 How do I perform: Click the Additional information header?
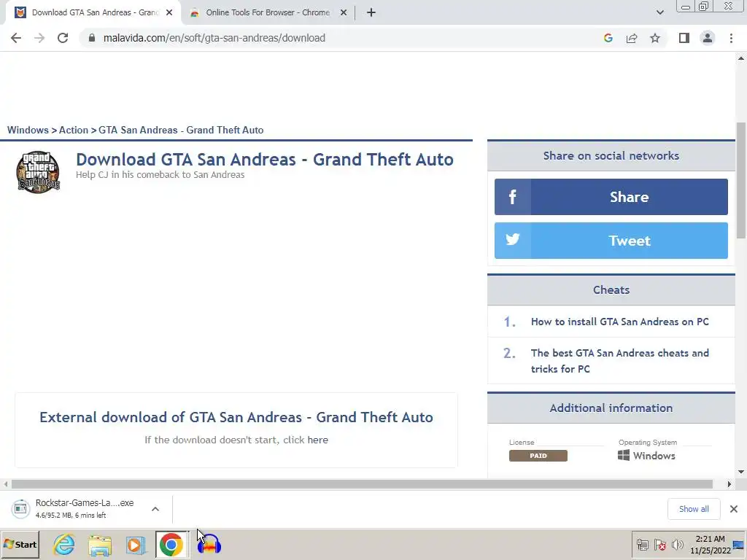pos(611,408)
